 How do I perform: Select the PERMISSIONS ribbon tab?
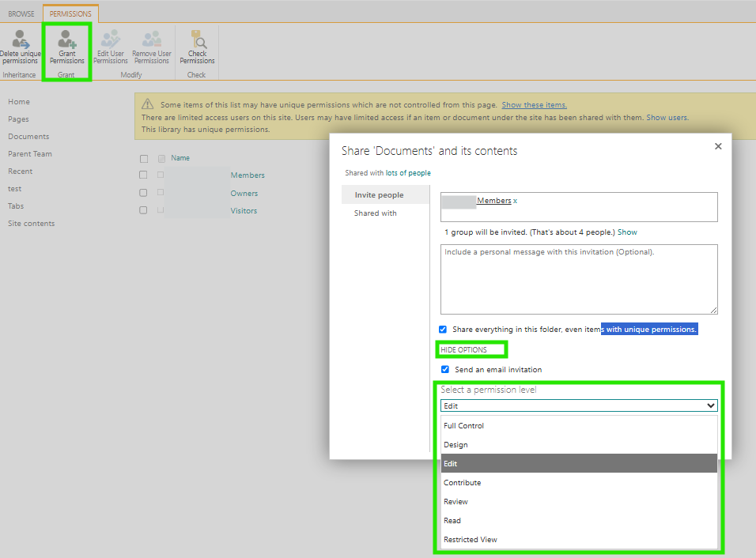click(x=70, y=14)
